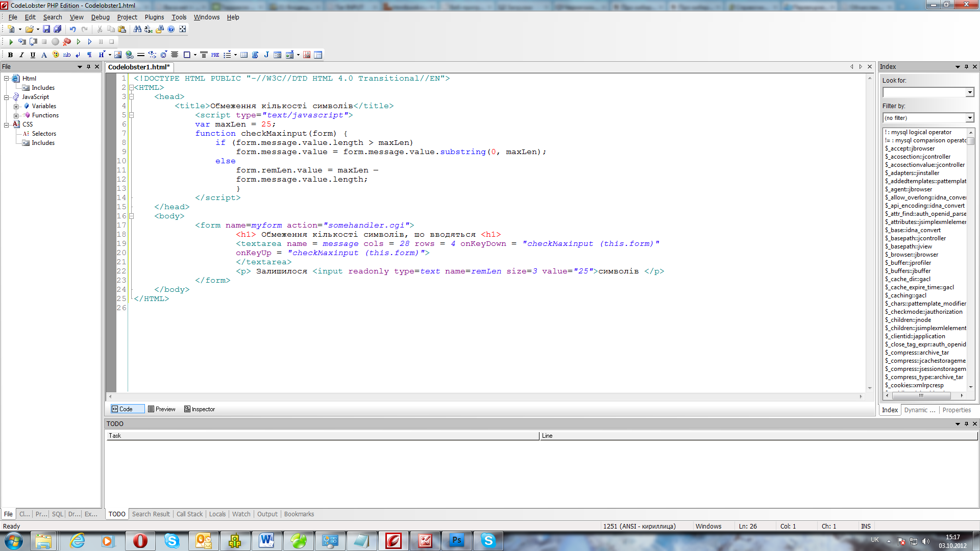Open the Bookmarks bottom tab
980x551 pixels.
[299, 514]
